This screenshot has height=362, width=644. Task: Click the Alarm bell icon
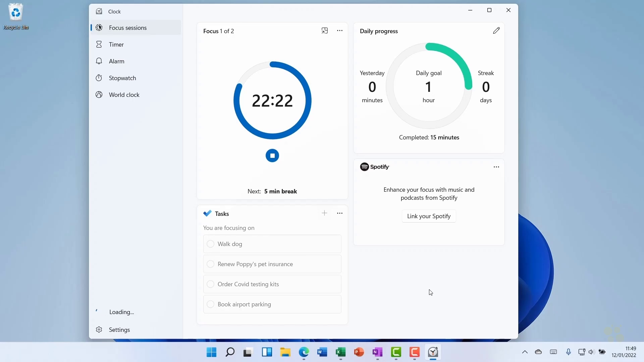(x=99, y=61)
